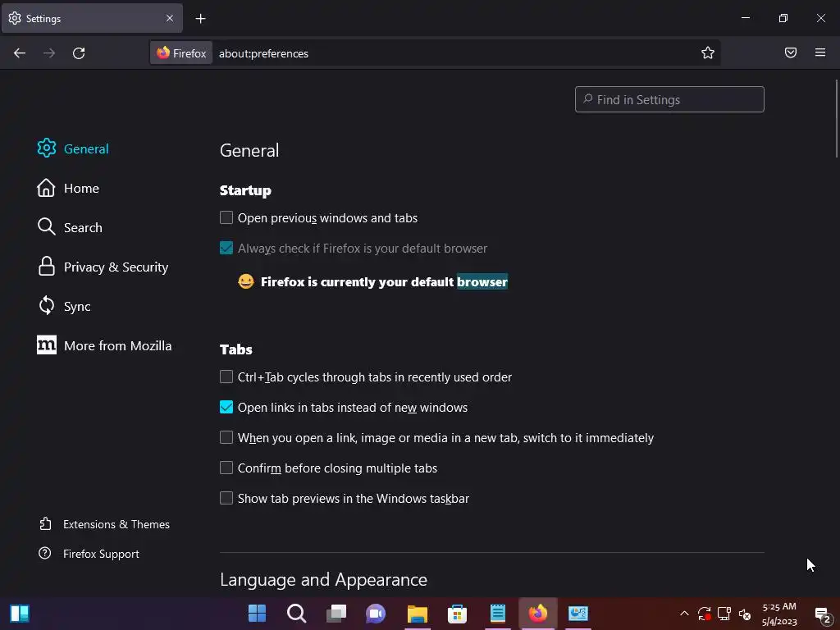The width and height of the screenshot is (840, 630).
Task: Open the Windows Start menu
Action: coord(257,614)
